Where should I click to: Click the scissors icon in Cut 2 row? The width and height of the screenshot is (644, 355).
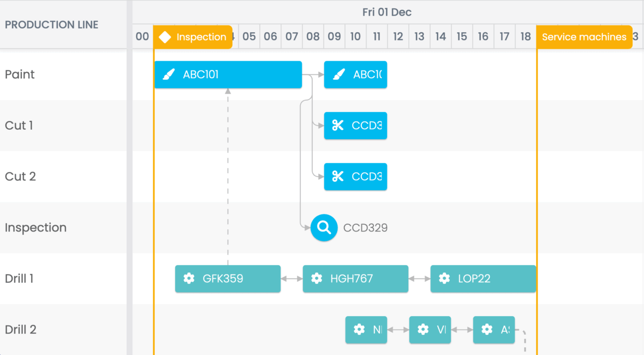tap(338, 176)
